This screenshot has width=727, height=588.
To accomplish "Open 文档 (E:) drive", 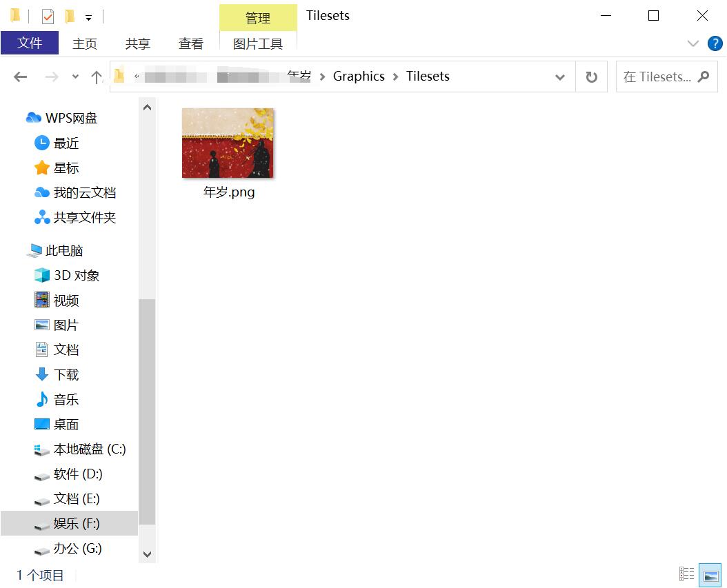I will point(67,498).
